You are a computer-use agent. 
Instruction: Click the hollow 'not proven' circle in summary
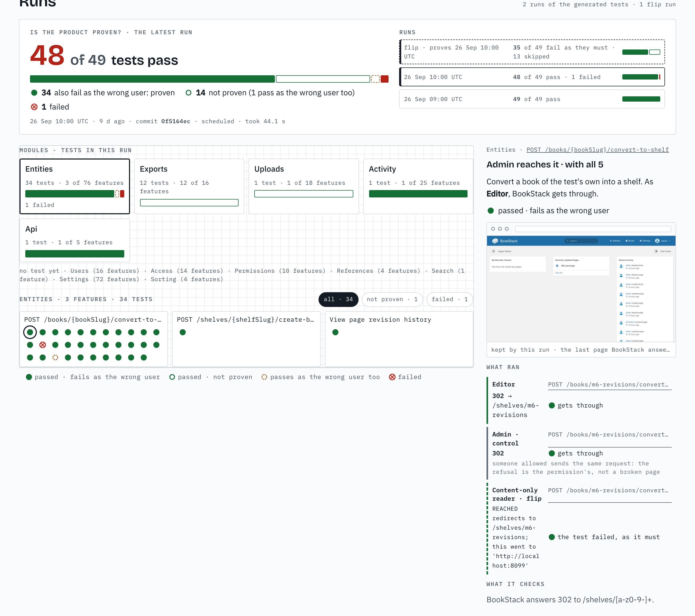tap(188, 93)
